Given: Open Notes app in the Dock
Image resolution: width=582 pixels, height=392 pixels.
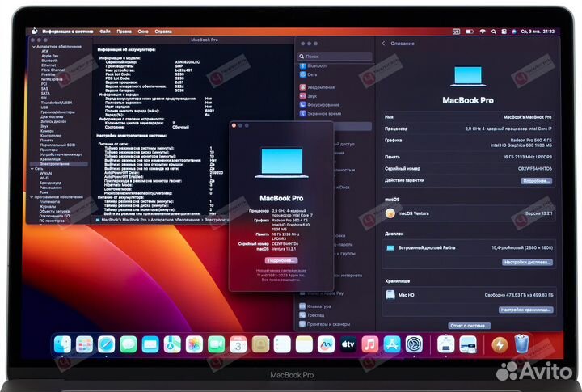Looking at the screenshot, I should pos(305,344).
